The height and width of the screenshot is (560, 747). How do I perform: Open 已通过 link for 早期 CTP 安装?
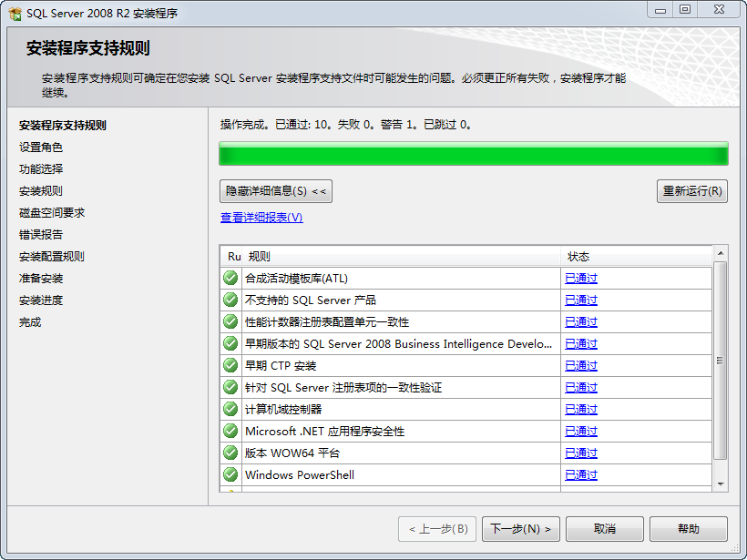[x=580, y=366]
